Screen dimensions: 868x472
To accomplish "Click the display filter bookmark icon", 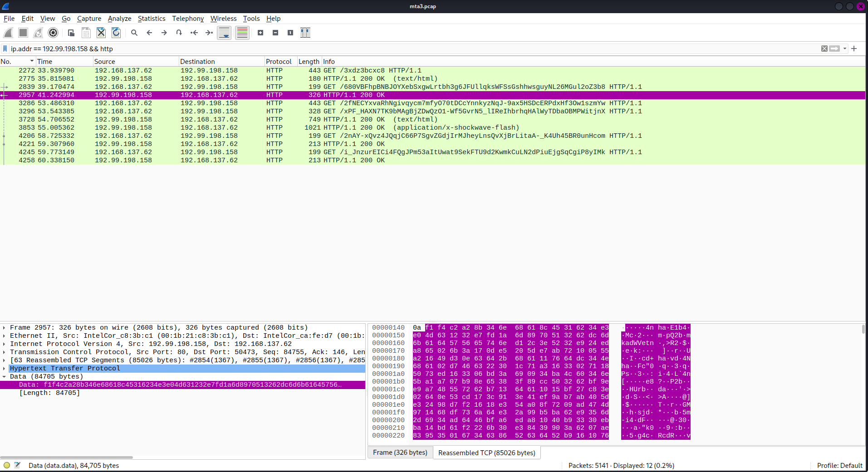I will (5, 49).
